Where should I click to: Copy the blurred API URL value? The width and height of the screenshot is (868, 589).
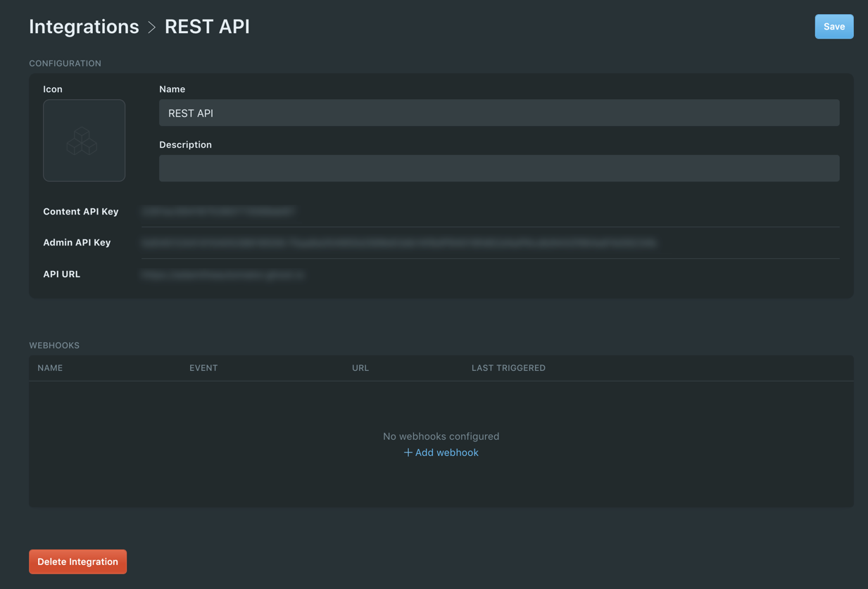point(222,274)
